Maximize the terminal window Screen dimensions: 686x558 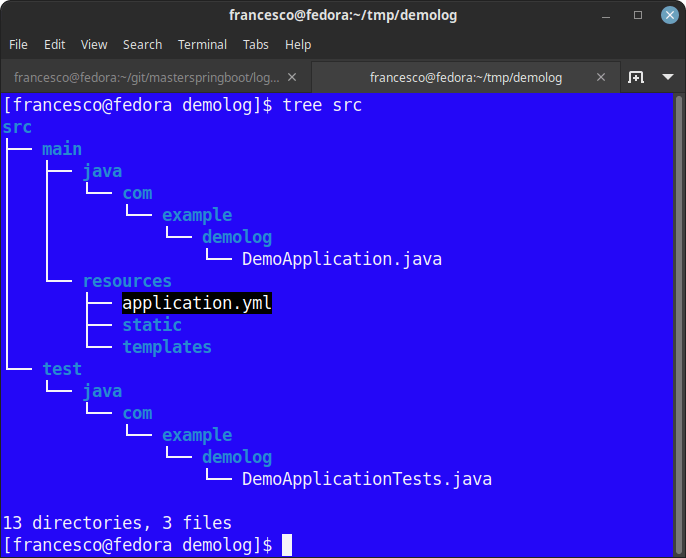click(x=638, y=15)
